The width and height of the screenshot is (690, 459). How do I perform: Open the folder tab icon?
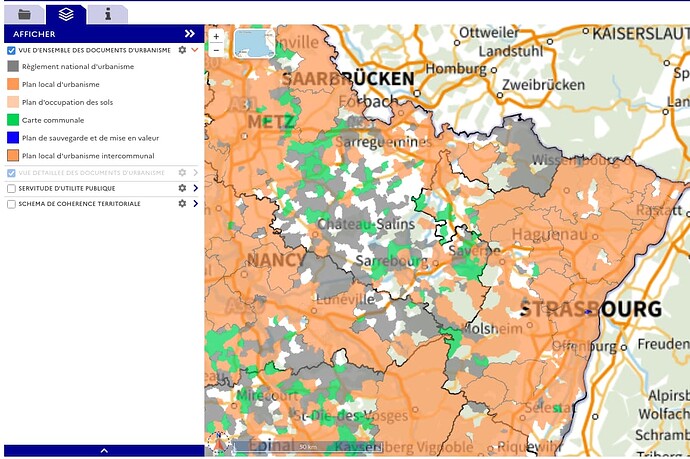point(25,14)
